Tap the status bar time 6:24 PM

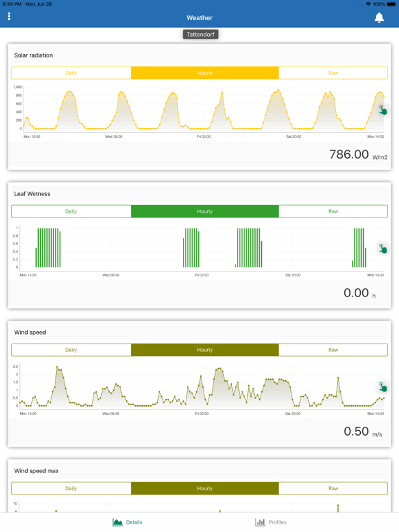tap(12, 4)
